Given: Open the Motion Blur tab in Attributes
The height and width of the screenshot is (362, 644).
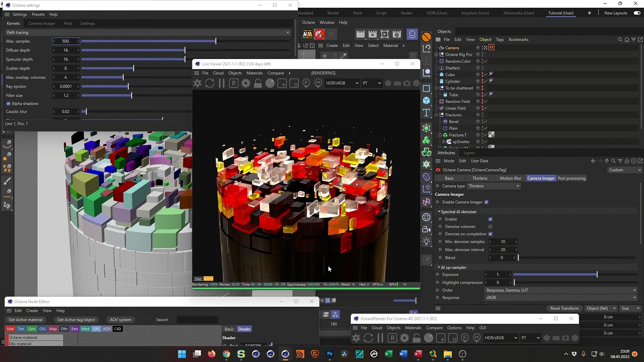Looking at the screenshot, I should click(x=510, y=178).
